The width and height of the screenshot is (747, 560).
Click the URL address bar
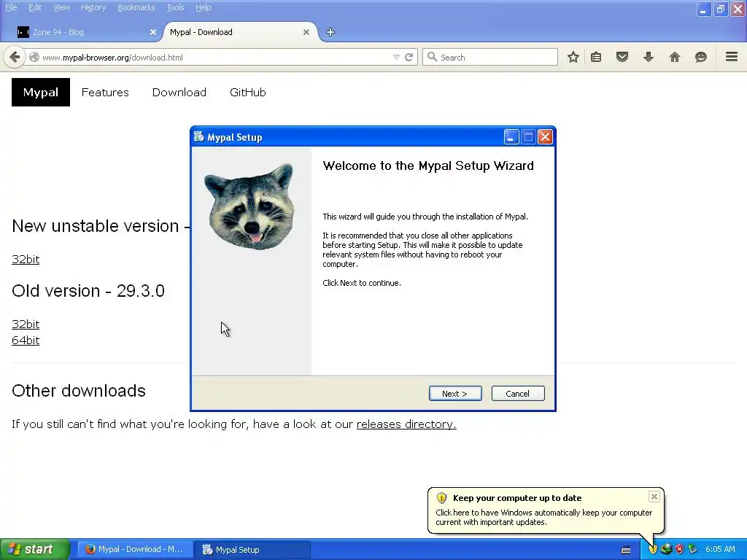pos(214,57)
